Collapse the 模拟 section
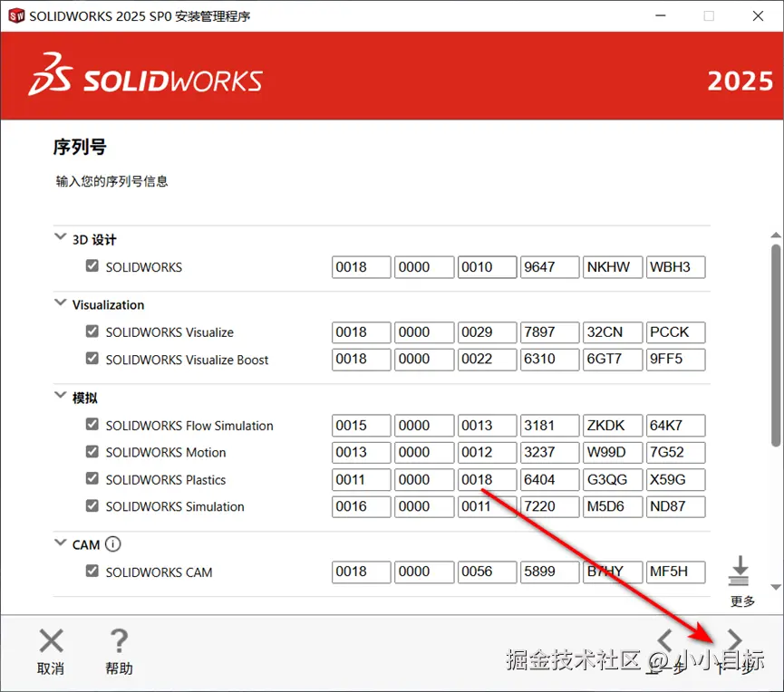This screenshot has width=784, height=692. pyautogui.click(x=60, y=395)
